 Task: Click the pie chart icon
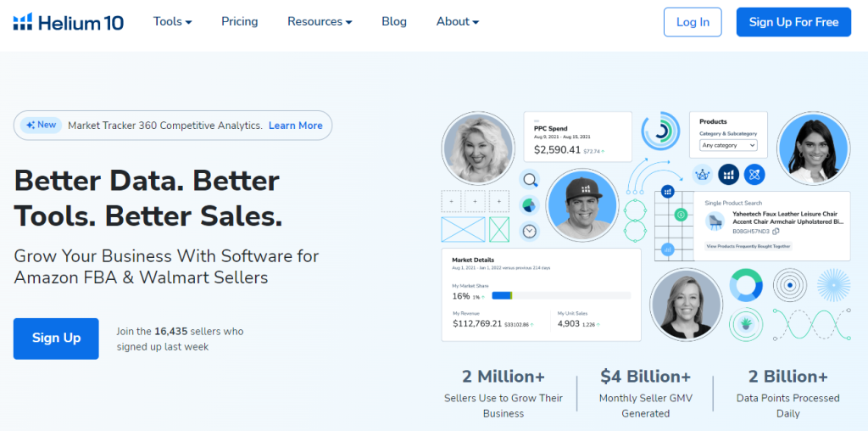530,205
